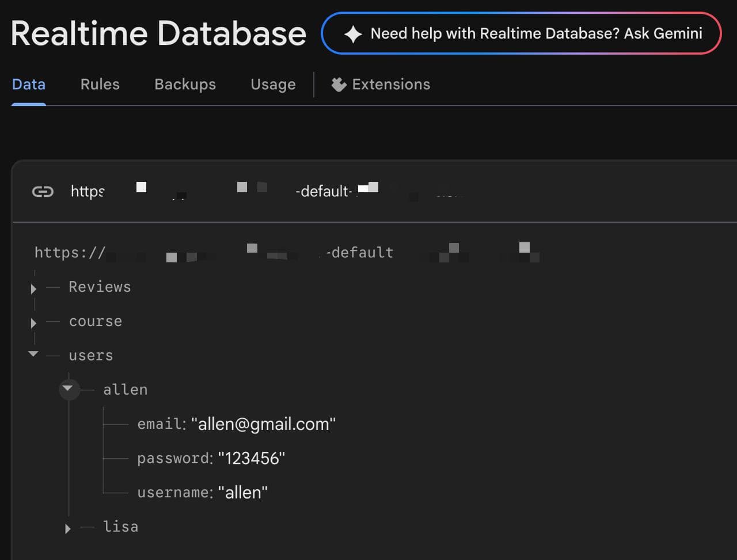Select the lisa user node

tap(120, 527)
